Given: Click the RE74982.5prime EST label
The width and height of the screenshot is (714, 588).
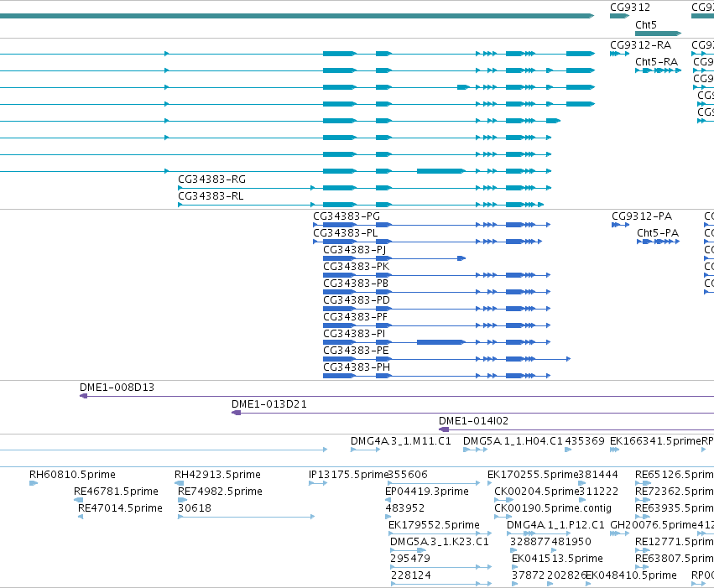Looking at the screenshot, I should [220, 492].
